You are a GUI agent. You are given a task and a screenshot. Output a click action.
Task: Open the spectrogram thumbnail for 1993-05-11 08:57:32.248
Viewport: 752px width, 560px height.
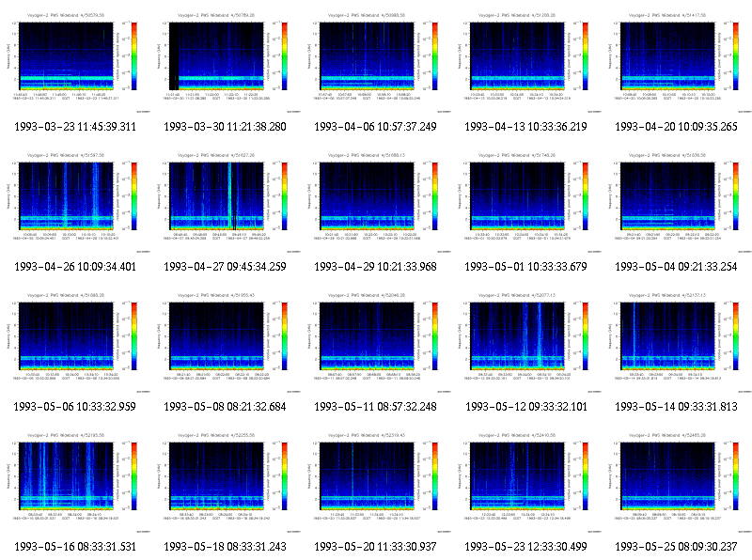pyautogui.click(x=376, y=342)
